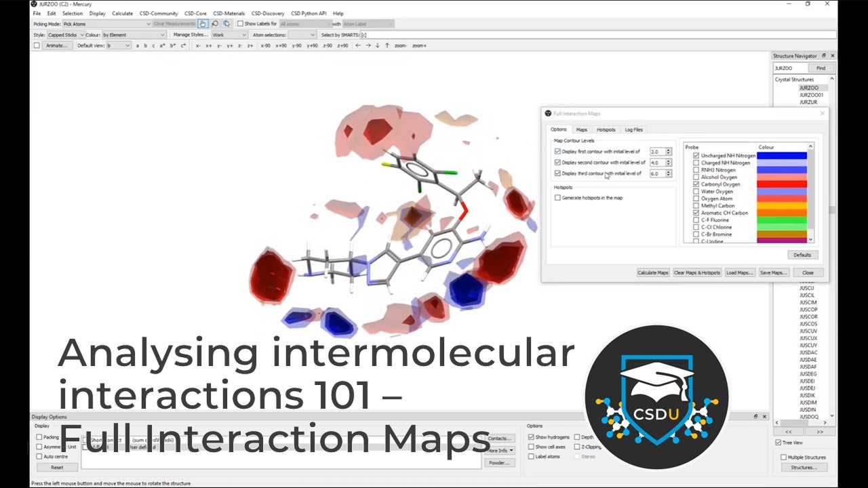The height and width of the screenshot is (488, 868).
Task: Toggle display third contour checkbox
Action: point(557,174)
